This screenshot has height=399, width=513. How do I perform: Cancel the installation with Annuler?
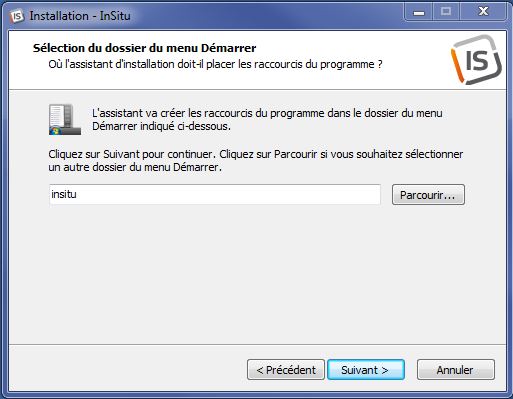[456, 370]
